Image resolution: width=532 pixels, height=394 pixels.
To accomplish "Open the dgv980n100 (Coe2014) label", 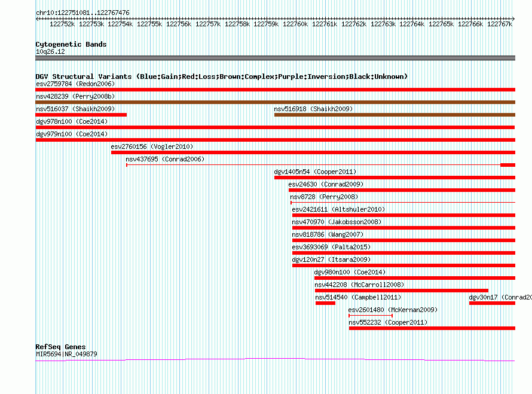I will pyautogui.click(x=350, y=272).
